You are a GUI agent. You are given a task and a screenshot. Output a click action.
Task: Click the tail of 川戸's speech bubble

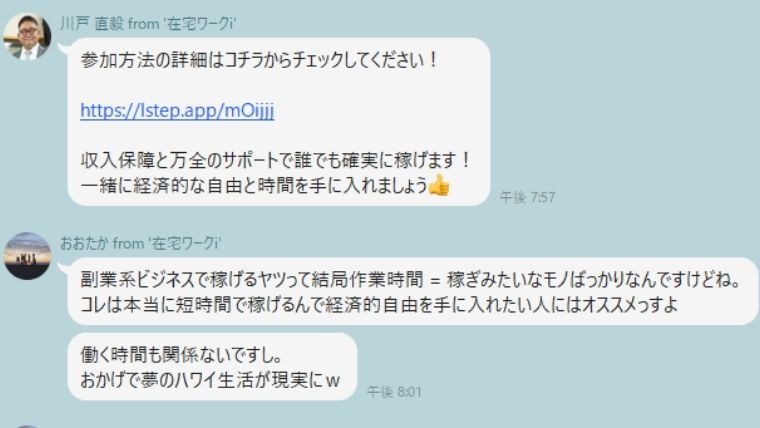tap(63, 48)
